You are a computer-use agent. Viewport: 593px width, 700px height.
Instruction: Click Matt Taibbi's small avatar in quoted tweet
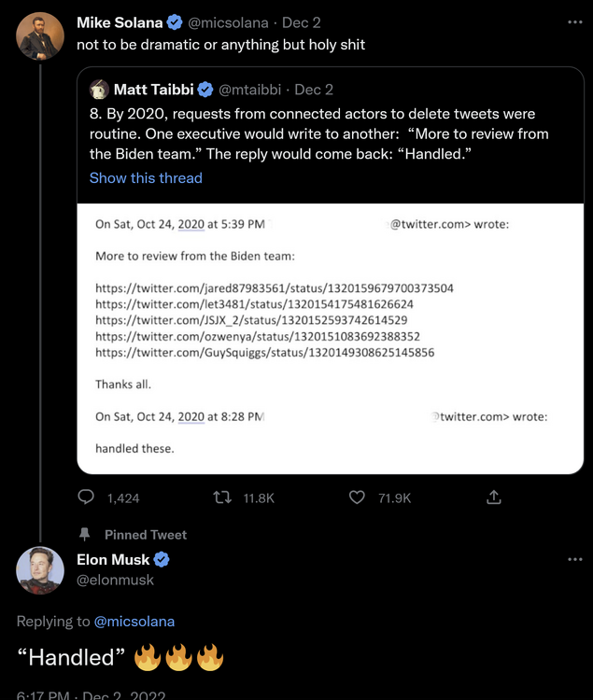(x=99, y=90)
